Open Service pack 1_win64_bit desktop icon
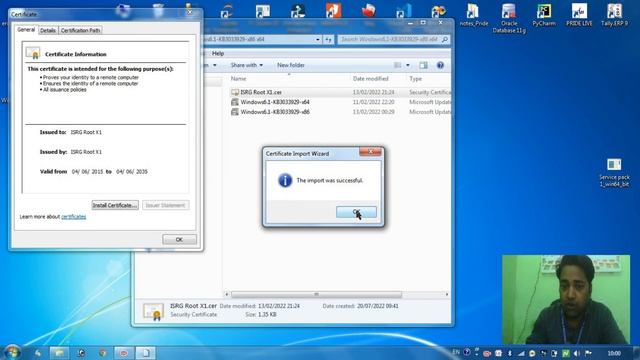 [x=614, y=173]
